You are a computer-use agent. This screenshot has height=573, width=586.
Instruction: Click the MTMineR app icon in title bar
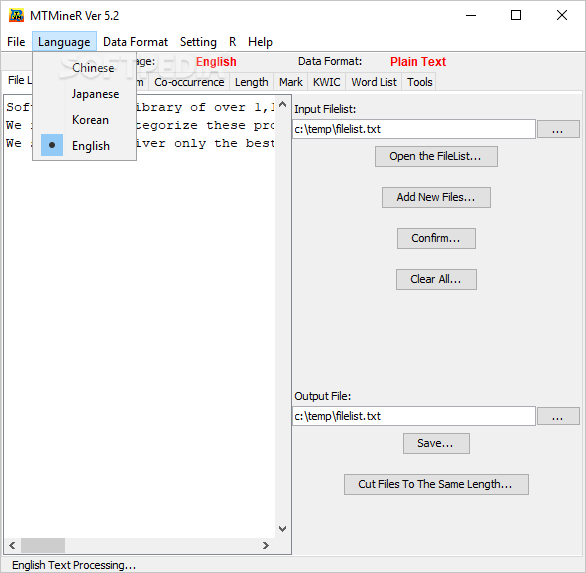pos(16,15)
